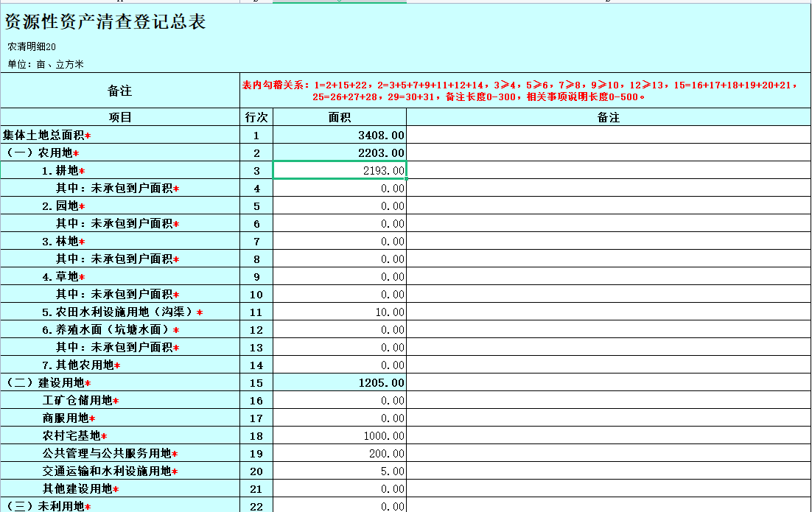Click the area cell showing 10.00
The width and height of the screenshot is (812, 512).
[340, 312]
